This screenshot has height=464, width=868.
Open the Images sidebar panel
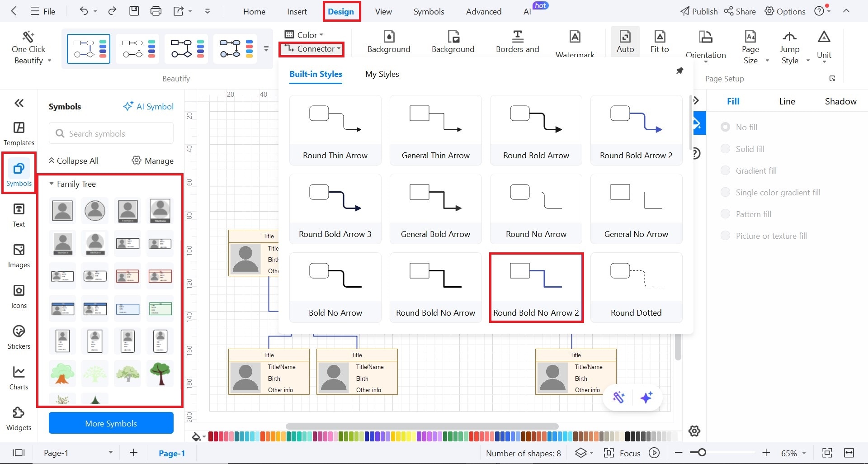[19, 256]
